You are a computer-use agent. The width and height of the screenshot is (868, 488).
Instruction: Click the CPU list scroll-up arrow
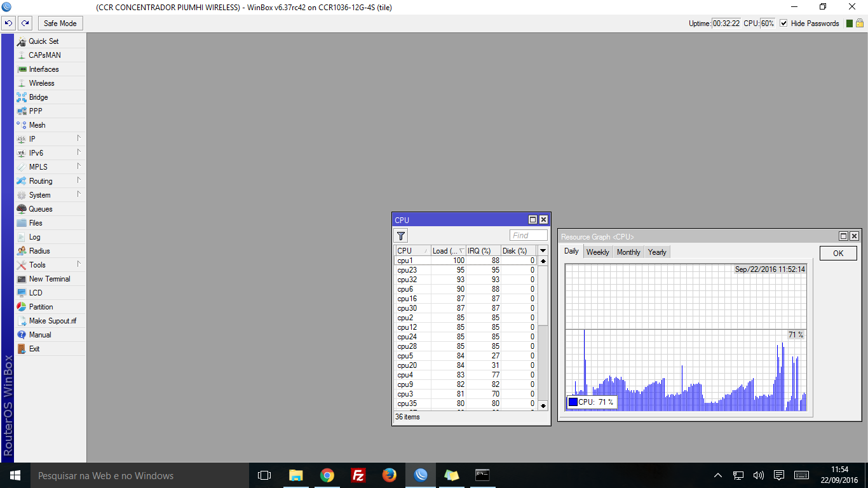tap(543, 261)
